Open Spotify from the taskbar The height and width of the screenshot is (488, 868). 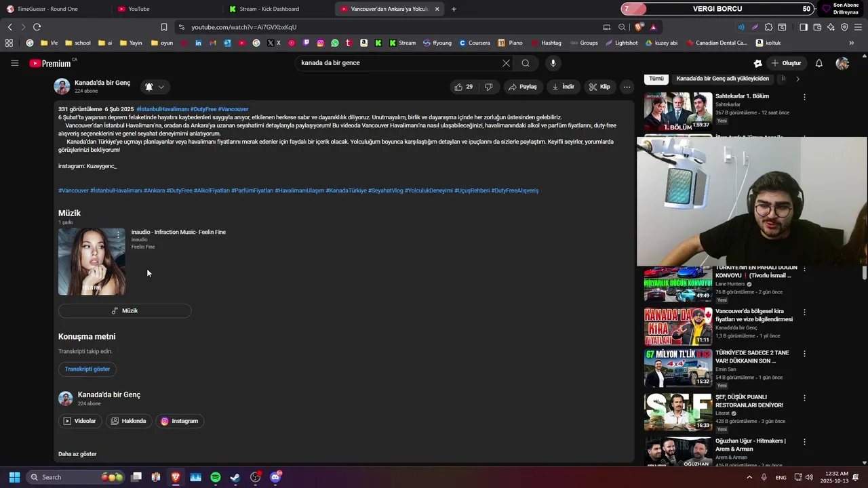pyautogui.click(x=216, y=477)
